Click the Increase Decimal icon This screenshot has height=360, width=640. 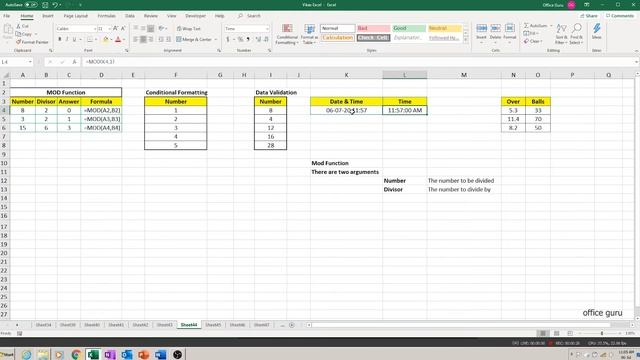(258, 40)
